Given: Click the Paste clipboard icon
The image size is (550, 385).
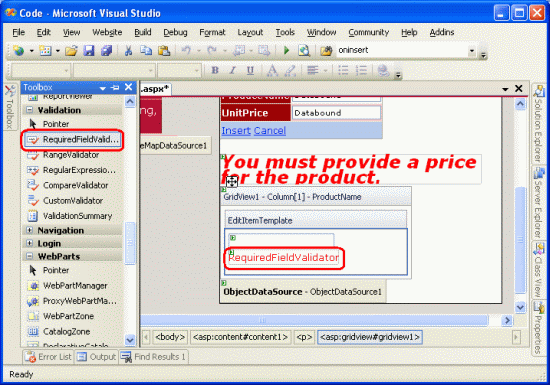Looking at the screenshot, I should point(164,51).
